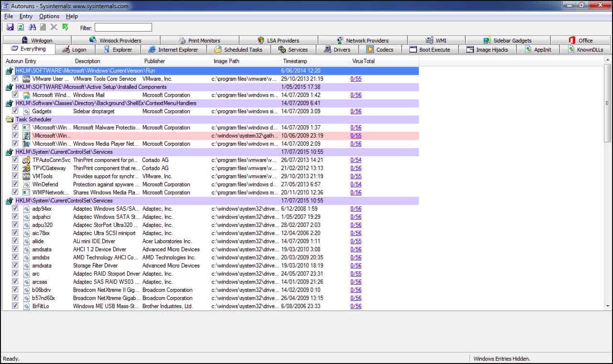Switch to the LSA Providers tab
Image resolution: width=613 pixels, height=364 pixels.
click(278, 40)
